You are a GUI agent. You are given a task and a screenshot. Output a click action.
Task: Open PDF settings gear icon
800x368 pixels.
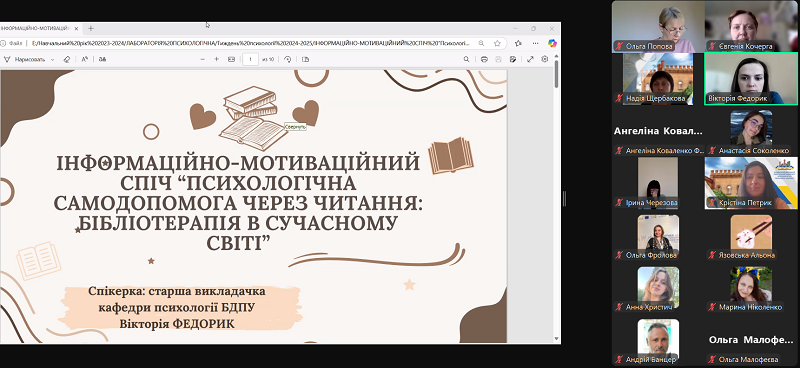click(544, 59)
